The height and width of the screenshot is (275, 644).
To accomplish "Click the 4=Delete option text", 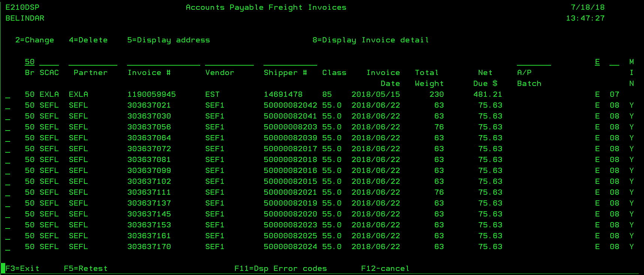I will click(88, 40).
